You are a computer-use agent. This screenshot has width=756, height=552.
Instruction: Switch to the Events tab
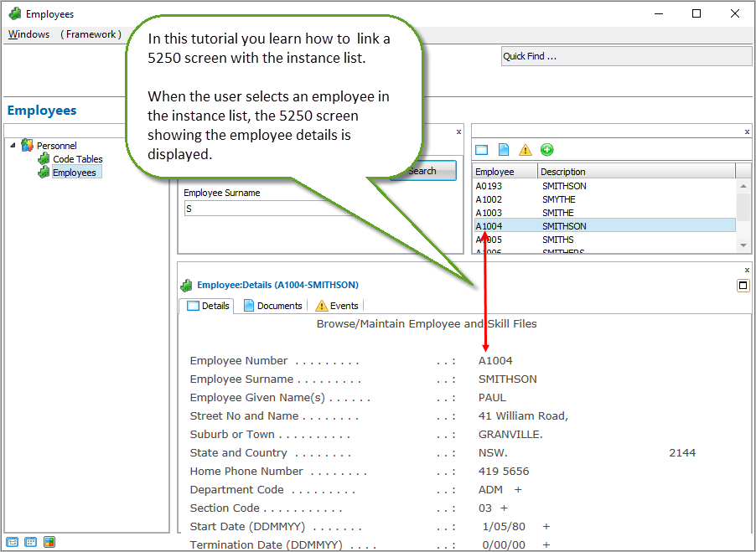coord(337,306)
